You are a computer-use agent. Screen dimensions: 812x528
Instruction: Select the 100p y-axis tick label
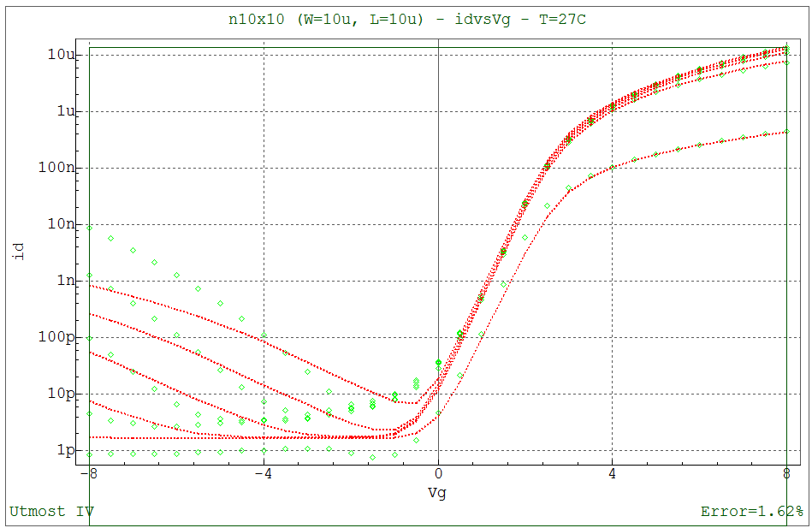[57, 337]
